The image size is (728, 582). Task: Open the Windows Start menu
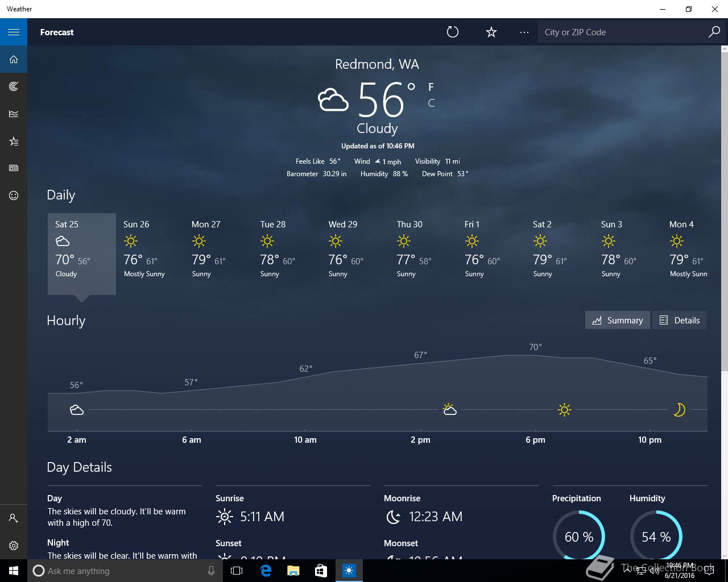point(14,571)
